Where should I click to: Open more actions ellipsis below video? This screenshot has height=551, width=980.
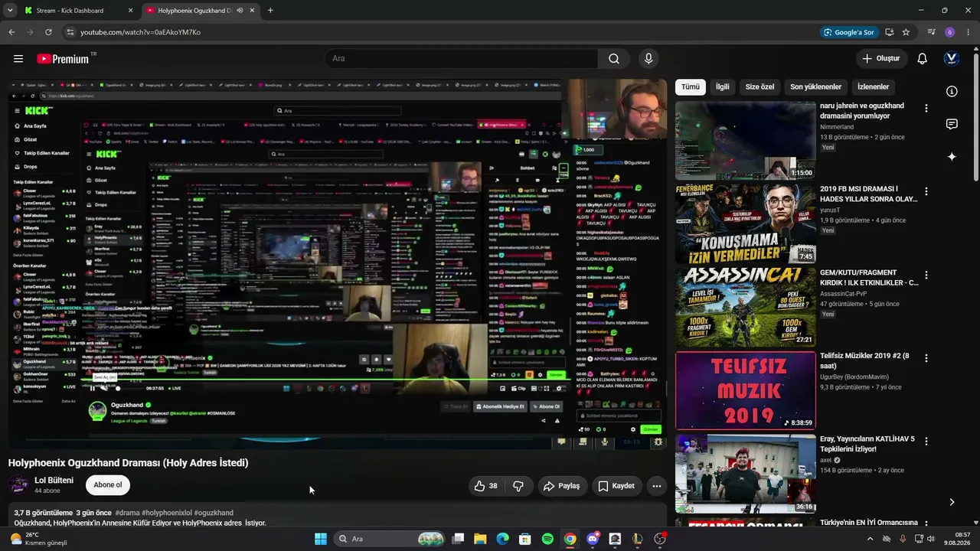point(656,486)
